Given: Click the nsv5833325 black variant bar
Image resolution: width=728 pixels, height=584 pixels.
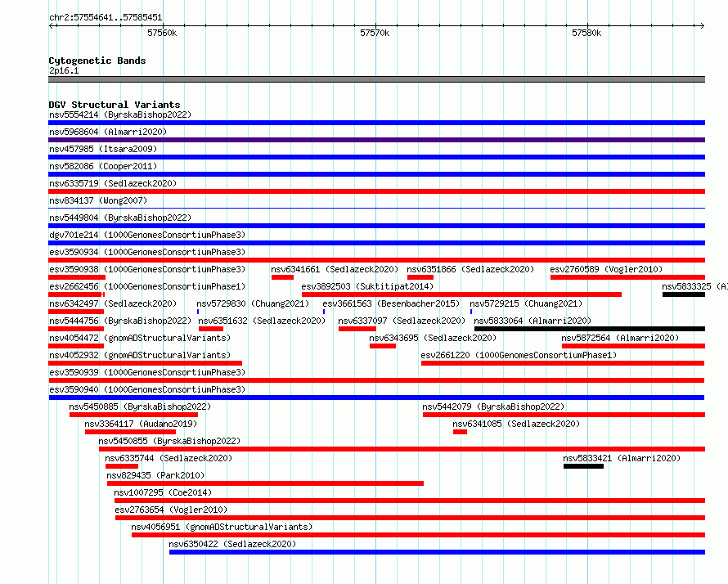Looking at the screenshot, I should tap(684, 294).
